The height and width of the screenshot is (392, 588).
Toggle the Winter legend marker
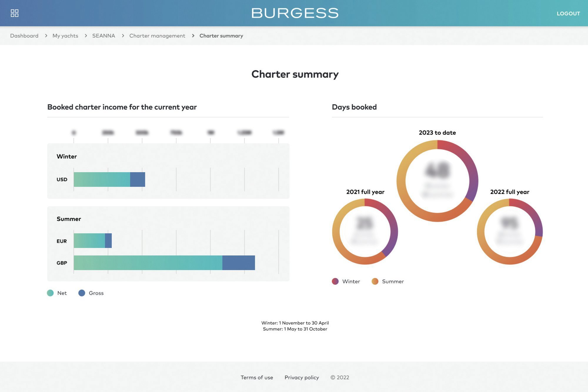coord(335,282)
